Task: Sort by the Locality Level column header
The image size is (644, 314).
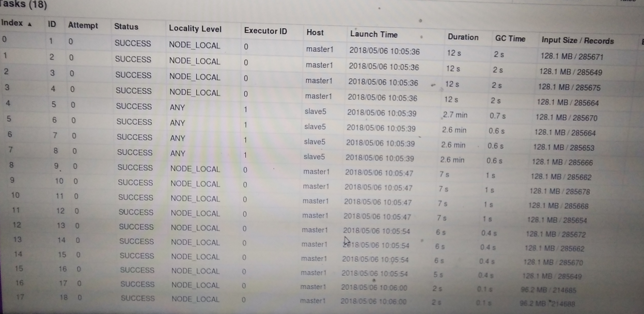Action: tap(195, 29)
